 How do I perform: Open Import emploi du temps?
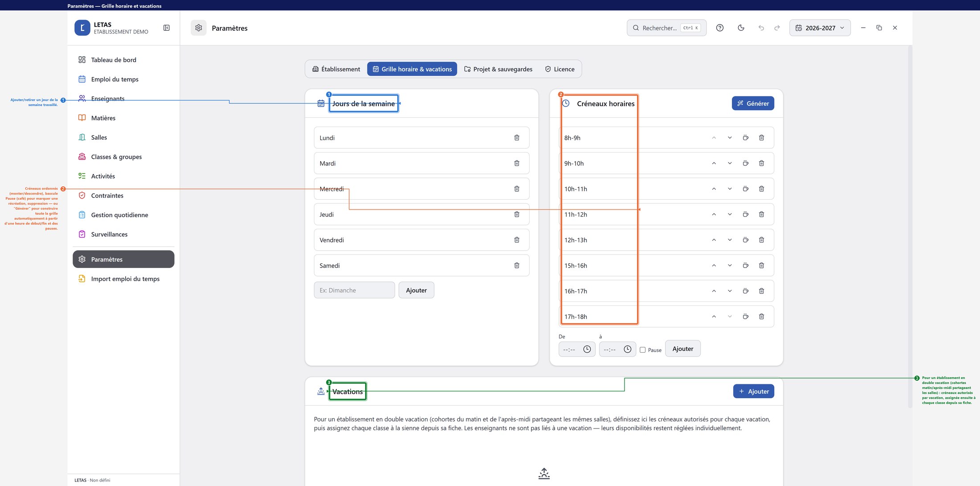(123, 279)
